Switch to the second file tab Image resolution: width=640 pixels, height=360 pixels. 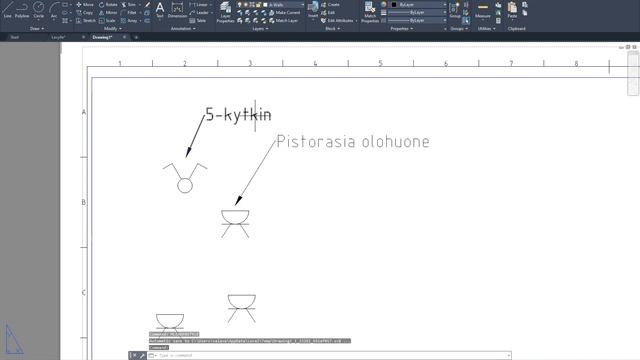point(58,37)
